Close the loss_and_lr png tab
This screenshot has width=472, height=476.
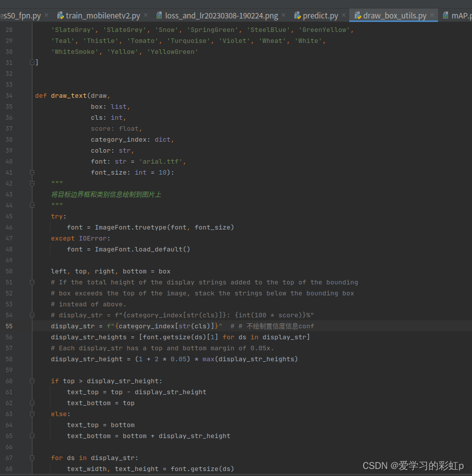tap(283, 15)
